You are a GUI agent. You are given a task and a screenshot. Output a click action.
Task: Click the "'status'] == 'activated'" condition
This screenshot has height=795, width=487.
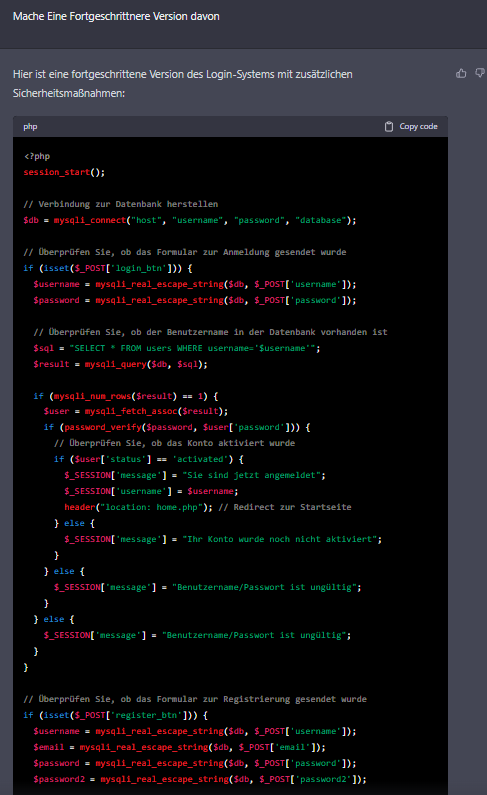click(148, 459)
